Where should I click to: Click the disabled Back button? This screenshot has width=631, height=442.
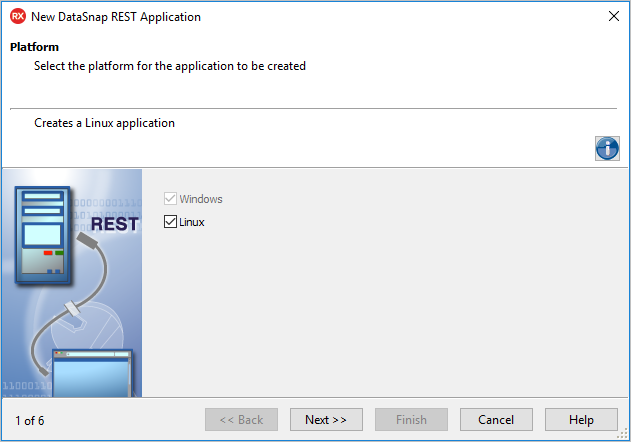point(241,419)
